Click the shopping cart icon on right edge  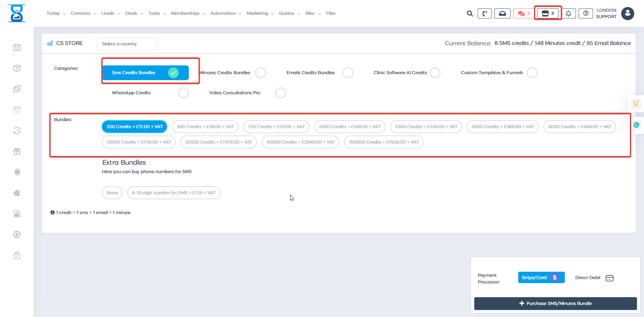[x=636, y=103]
